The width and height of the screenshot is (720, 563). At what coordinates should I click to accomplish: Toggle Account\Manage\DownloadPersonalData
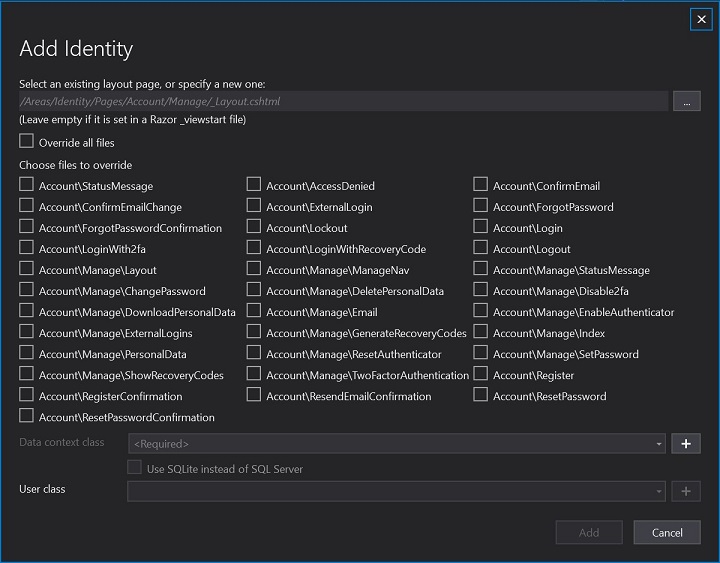(27, 310)
